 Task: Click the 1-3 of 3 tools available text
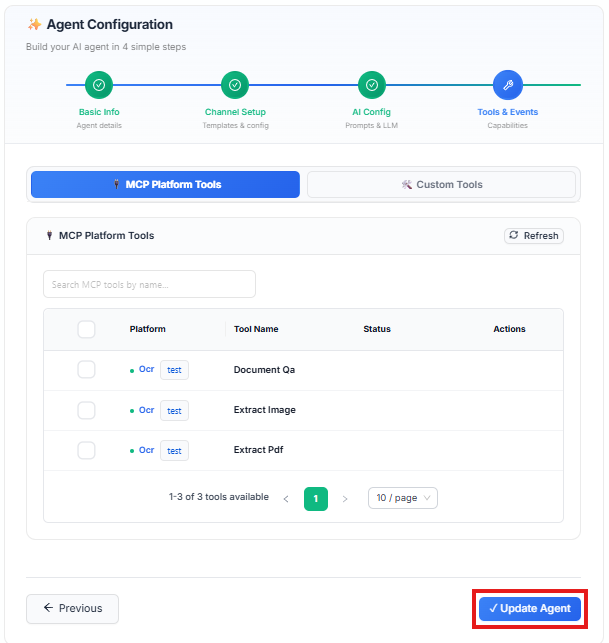pos(219,497)
